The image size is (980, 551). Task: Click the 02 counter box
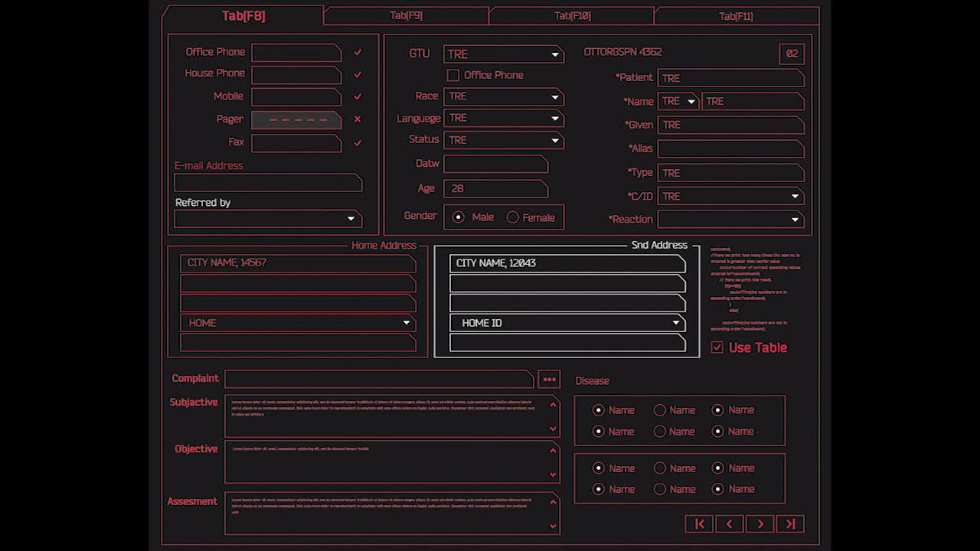click(x=792, y=54)
